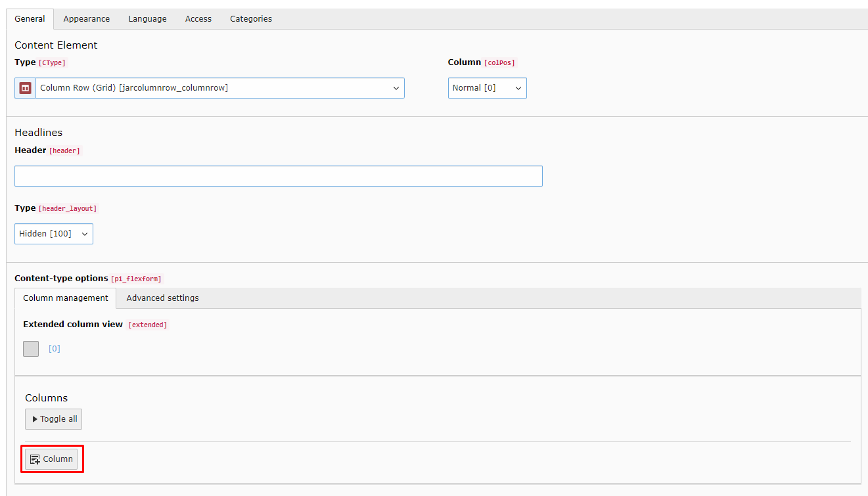Click the add Column button icon
Viewport: 868px width, 496px height.
coord(35,459)
